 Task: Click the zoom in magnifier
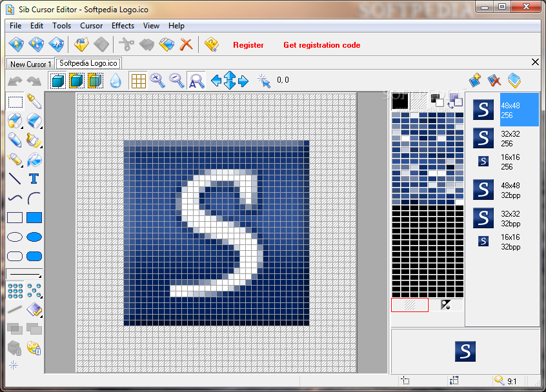click(x=157, y=81)
